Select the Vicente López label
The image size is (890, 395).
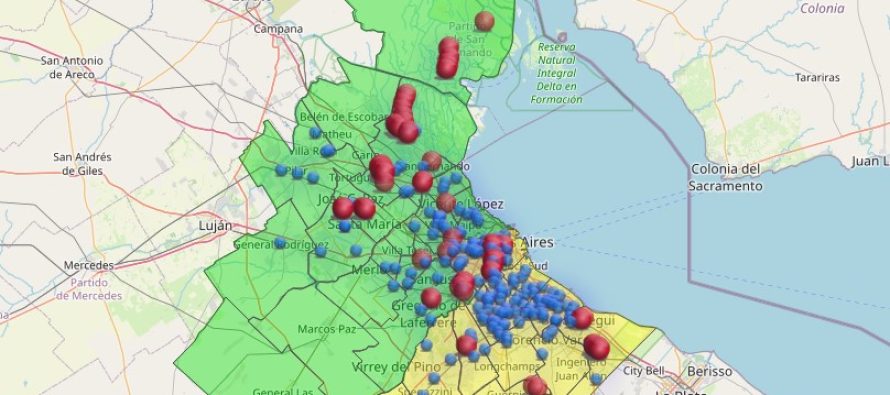click(x=461, y=204)
